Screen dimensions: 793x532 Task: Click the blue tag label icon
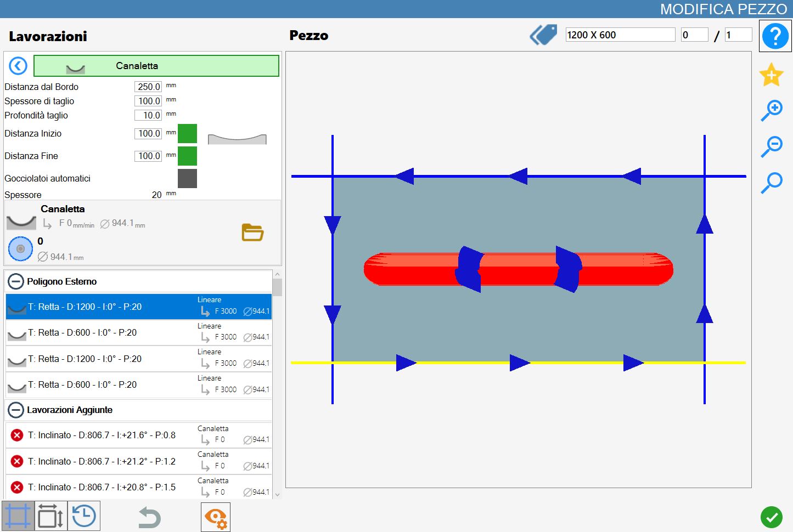tap(543, 35)
